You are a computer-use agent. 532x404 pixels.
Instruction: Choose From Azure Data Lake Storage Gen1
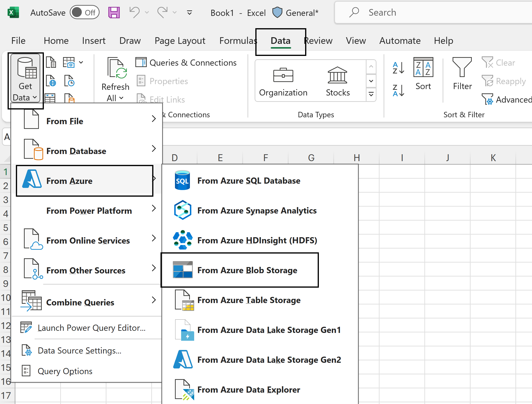(x=260, y=330)
